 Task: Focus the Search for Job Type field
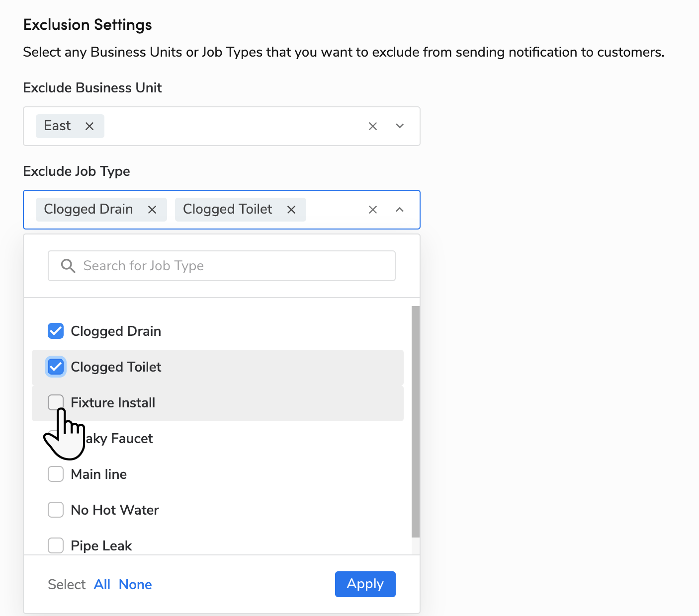pos(234,266)
